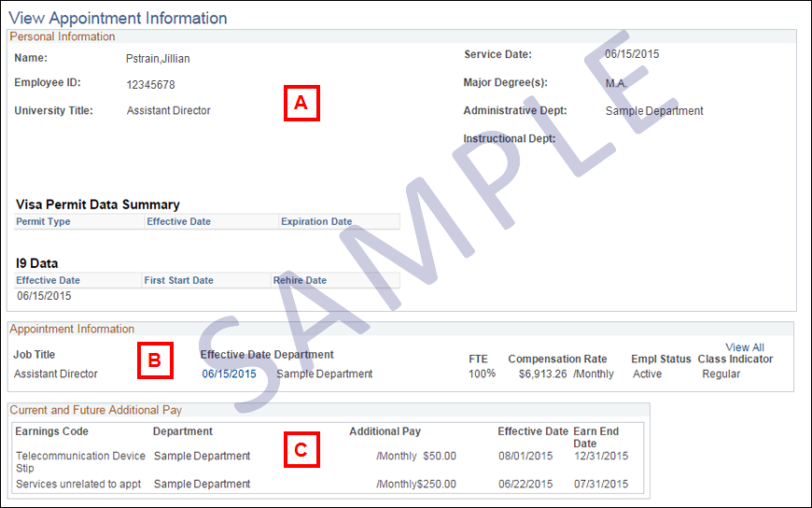Image resolution: width=812 pixels, height=508 pixels.
Task: Click the Compensation Rate label
Action: (557, 359)
